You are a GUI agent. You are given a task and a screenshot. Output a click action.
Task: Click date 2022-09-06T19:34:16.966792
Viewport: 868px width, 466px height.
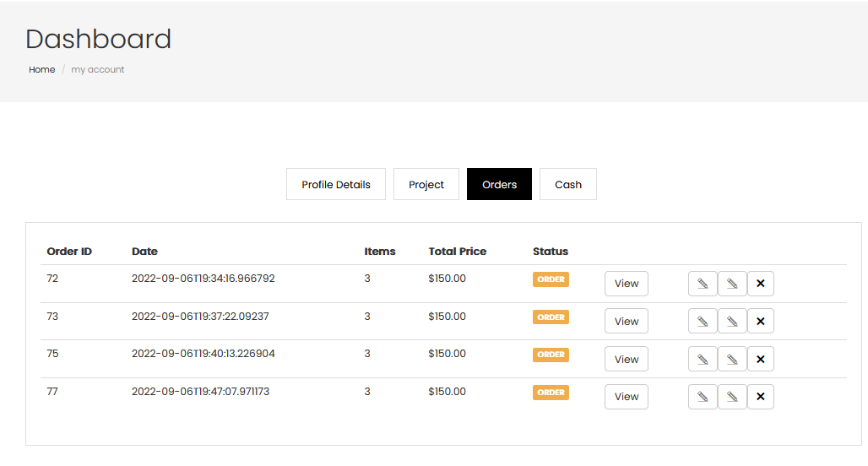click(203, 279)
